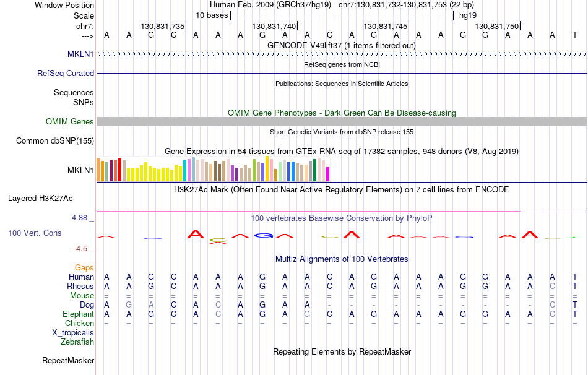Click the magenta bar in GTEx expression chart
Viewport: 588px width, 375px height.
point(327,175)
